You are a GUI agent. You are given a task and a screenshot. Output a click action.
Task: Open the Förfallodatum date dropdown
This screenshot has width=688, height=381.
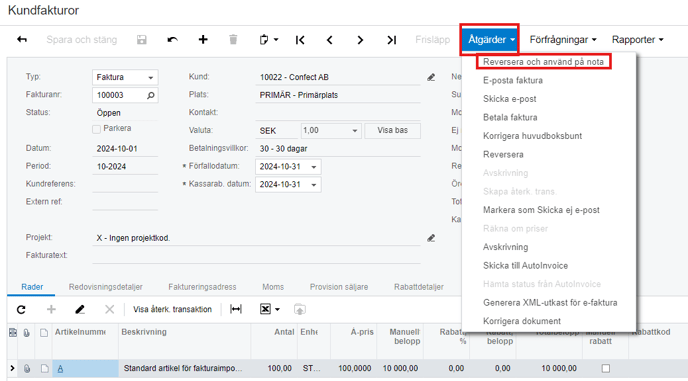click(x=314, y=167)
